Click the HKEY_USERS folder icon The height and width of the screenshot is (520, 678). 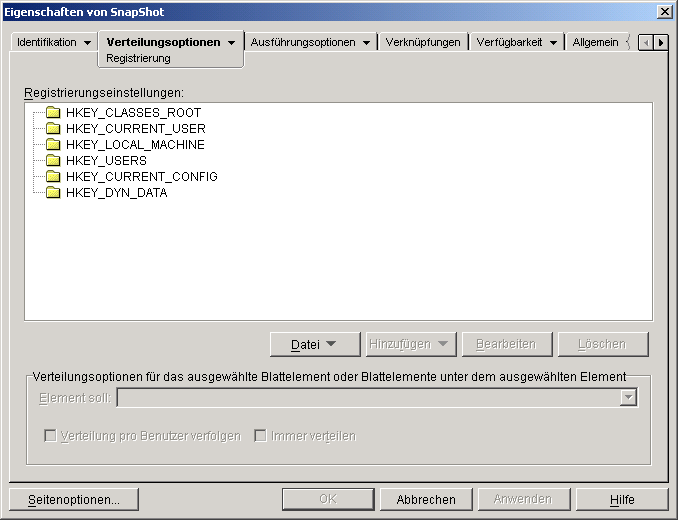pyautogui.click(x=53, y=161)
